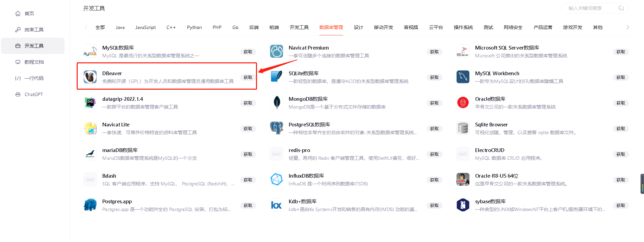
Task: Switch to the 云平台 tab
Action: [x=436, y=27]
